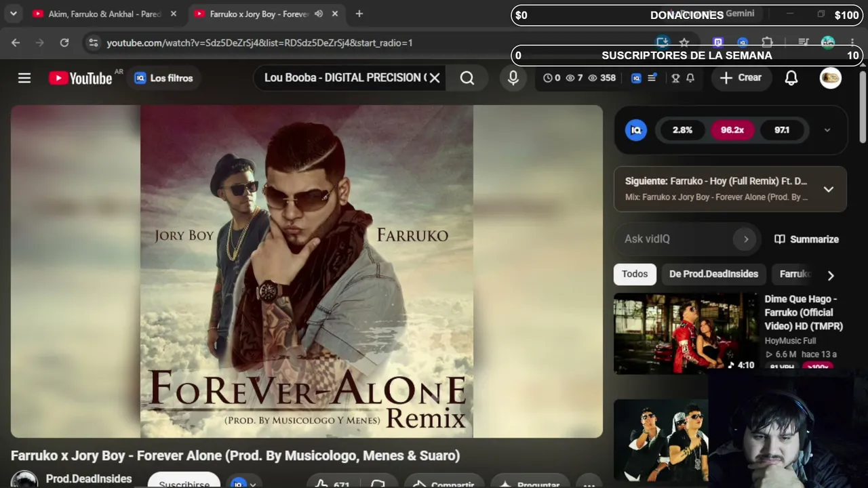Open the purple browser extension icon
The height and width of the screenshot is (488, 868).
(718, 43)
